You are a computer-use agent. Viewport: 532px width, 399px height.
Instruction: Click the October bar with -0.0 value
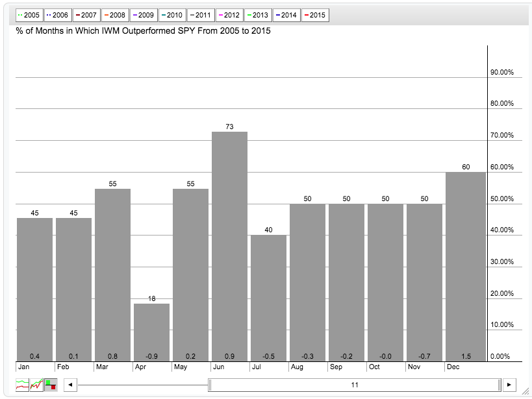(386, 283)
